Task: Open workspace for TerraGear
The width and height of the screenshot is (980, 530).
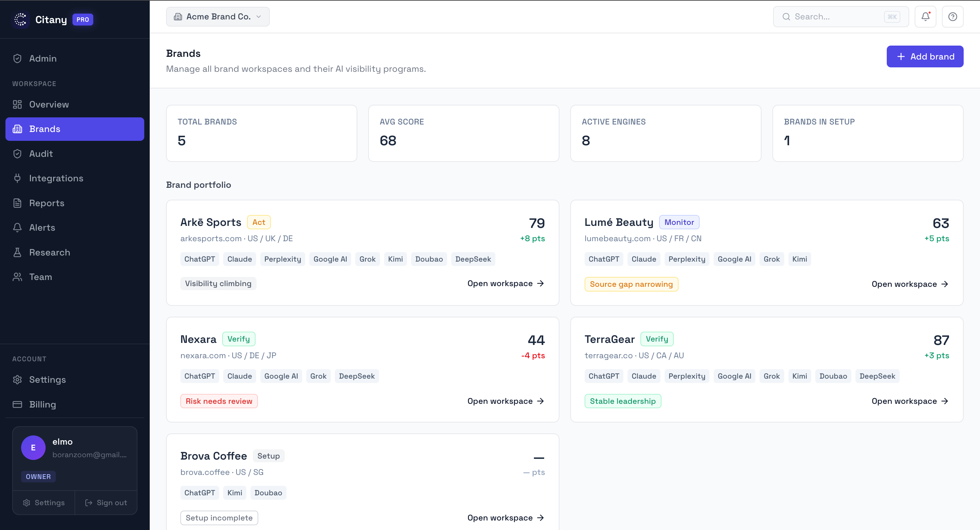Action: coord(910,401)
